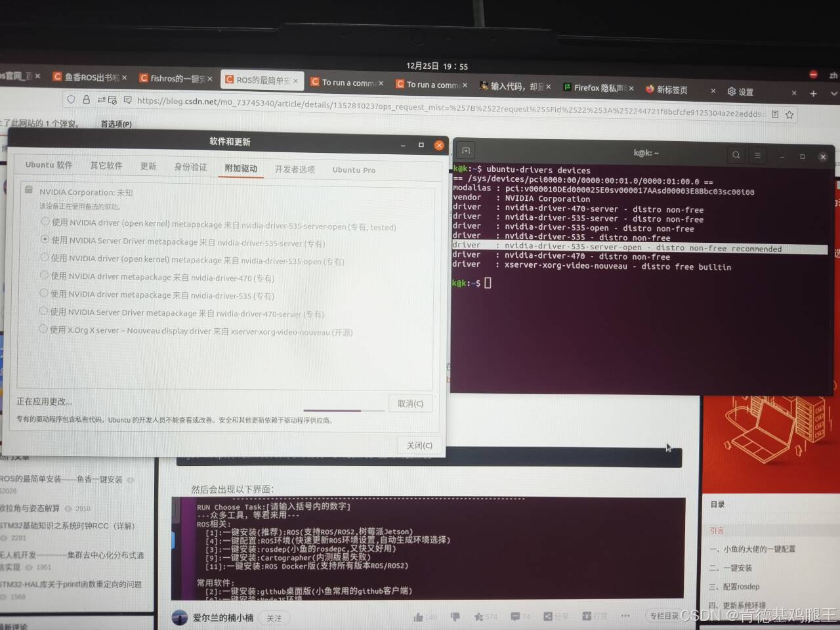
Task: Click the 关闭(C) close button in dialog
Action: (419, 446)
